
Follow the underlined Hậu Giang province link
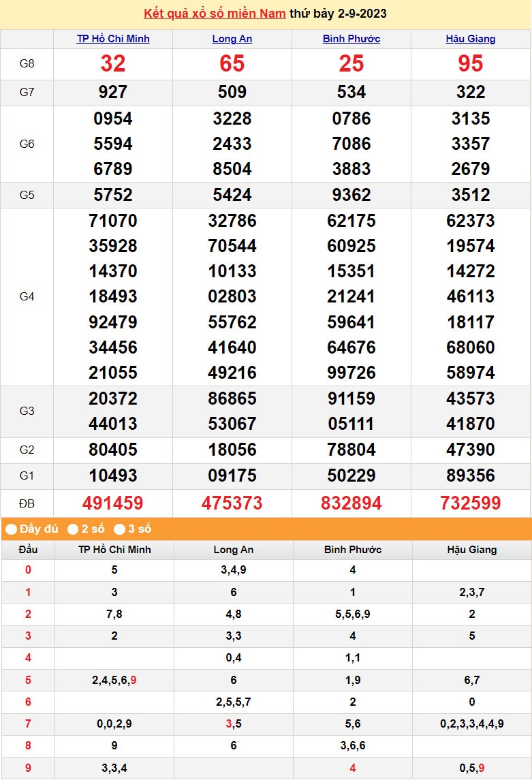coord(471,39)
